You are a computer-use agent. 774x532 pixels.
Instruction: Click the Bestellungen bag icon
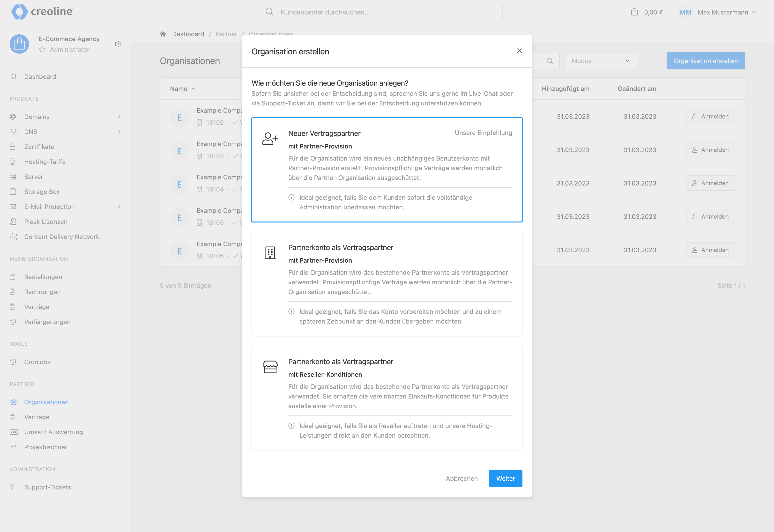(13, 277)
